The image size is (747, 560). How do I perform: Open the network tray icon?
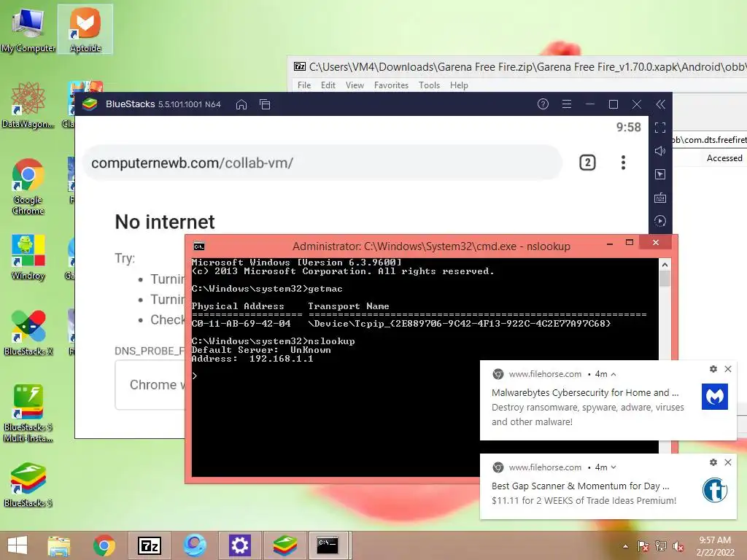pos(661,546)
